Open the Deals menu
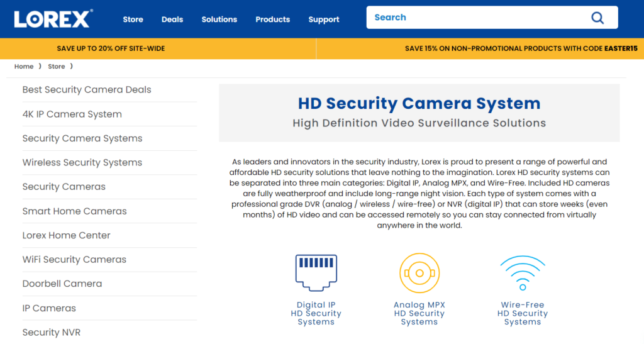644x344 pixels. pyautogui.click(x=172, y=19)
